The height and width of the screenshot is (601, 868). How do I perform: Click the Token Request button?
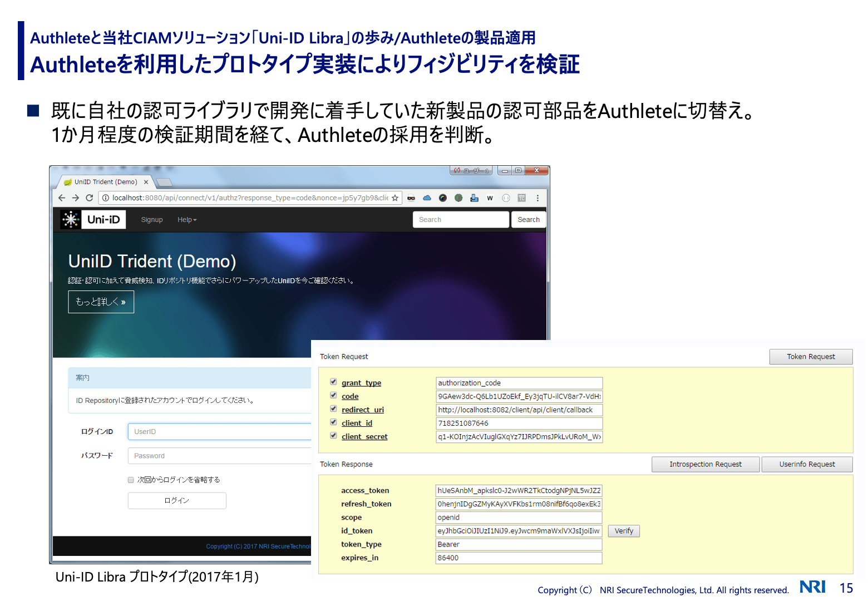811,357
